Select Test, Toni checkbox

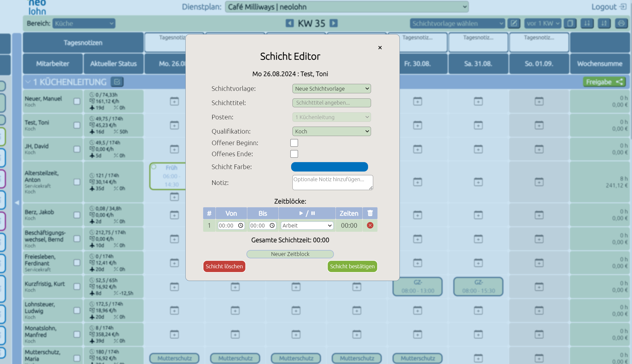click(77, 125)
